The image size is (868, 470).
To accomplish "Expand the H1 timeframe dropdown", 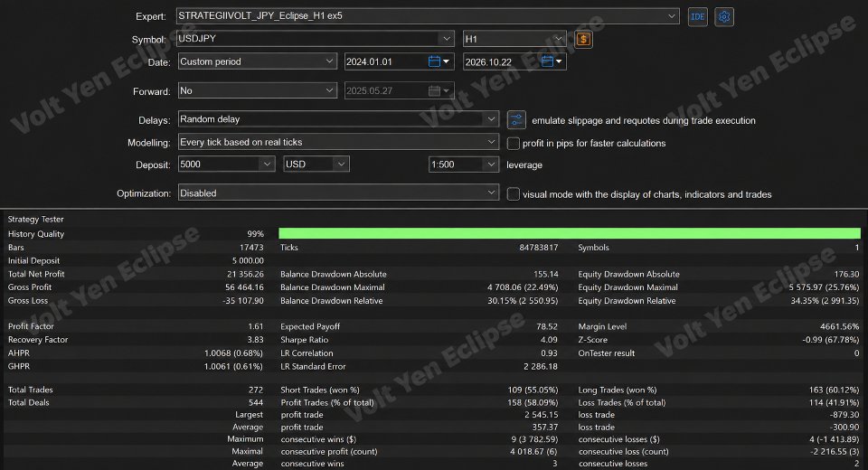I will pyautogui.click(x=558, y=39).
